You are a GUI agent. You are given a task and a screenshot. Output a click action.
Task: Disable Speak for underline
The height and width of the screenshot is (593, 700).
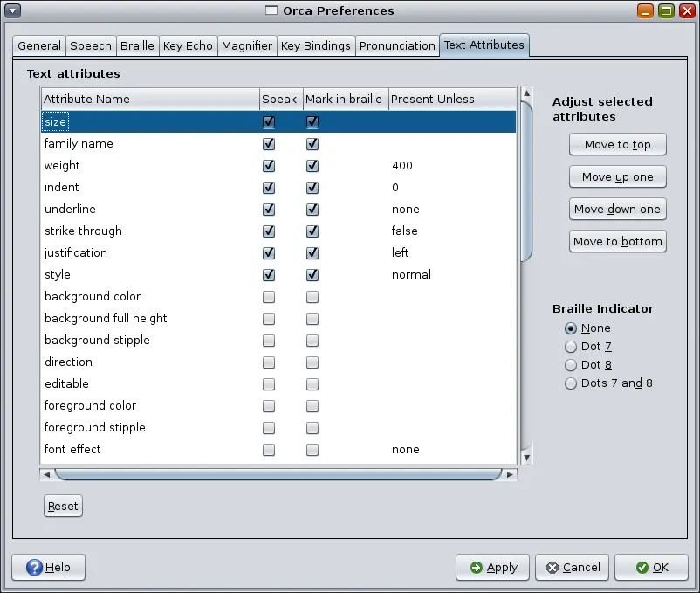click(x=269, y=210)
